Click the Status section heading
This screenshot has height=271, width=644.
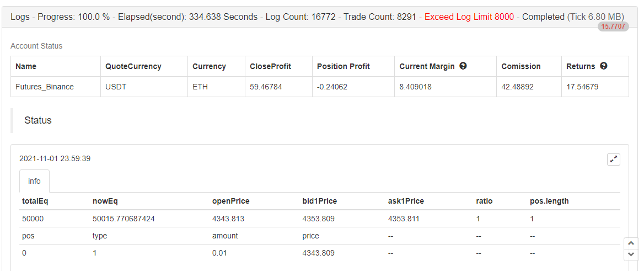point(38,120)
